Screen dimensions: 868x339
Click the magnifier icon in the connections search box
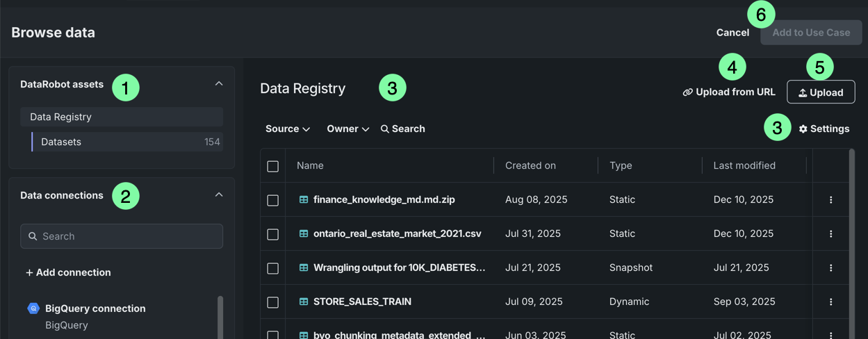coord(33,236)
